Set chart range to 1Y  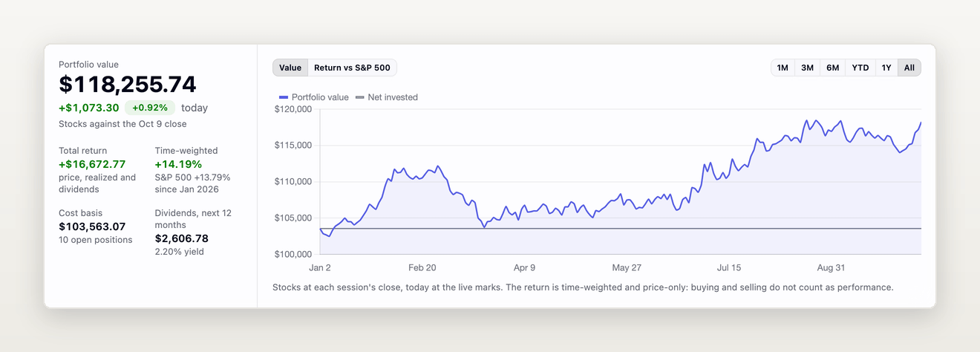[886, 68]
